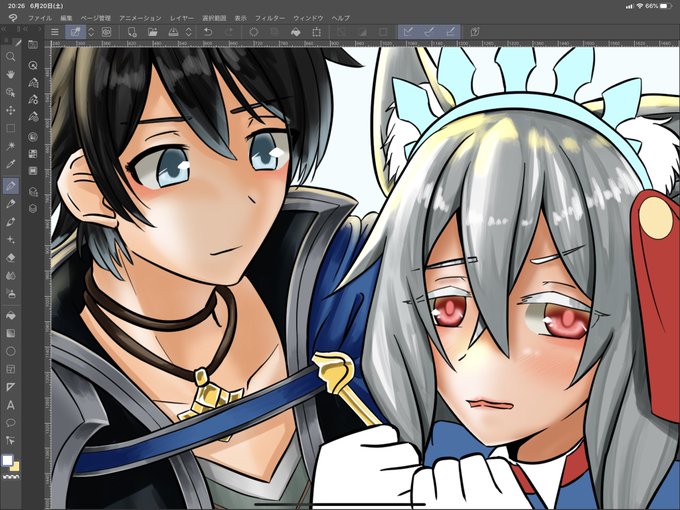
Task: Open the フィルター menu
Action: click(x=270, y=18)
